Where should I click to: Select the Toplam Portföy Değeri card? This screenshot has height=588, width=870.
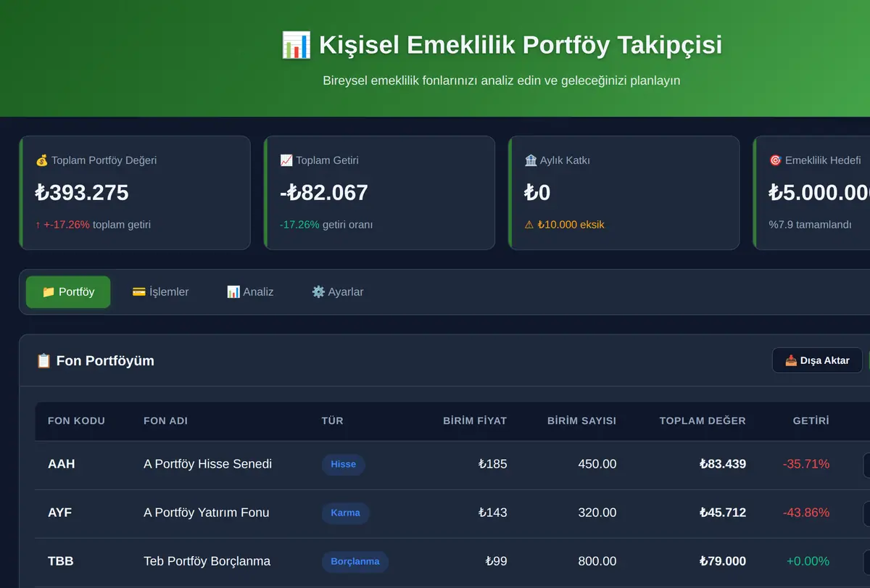(135, 193)
